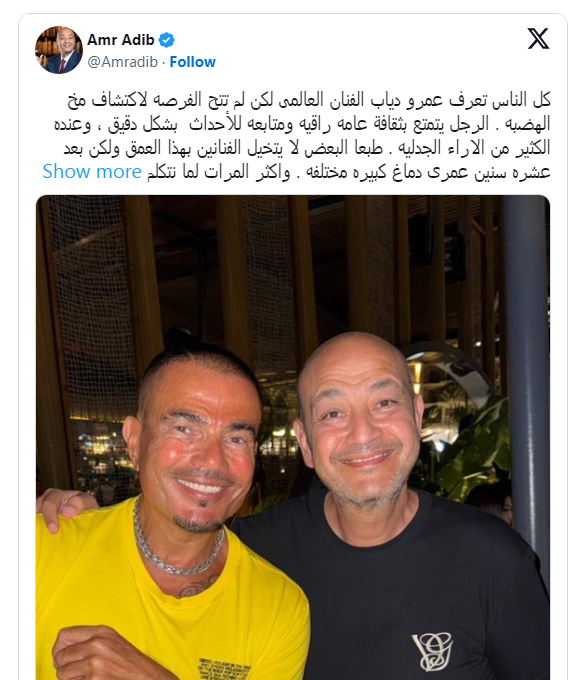
Task: Click the tweet line starting with الكثير
Action: point(307,148)
